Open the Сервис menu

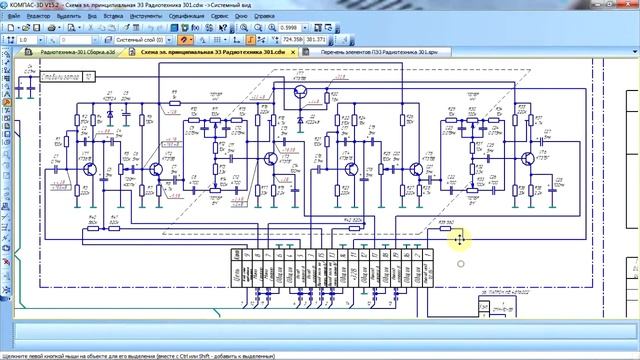pos(220,16)
